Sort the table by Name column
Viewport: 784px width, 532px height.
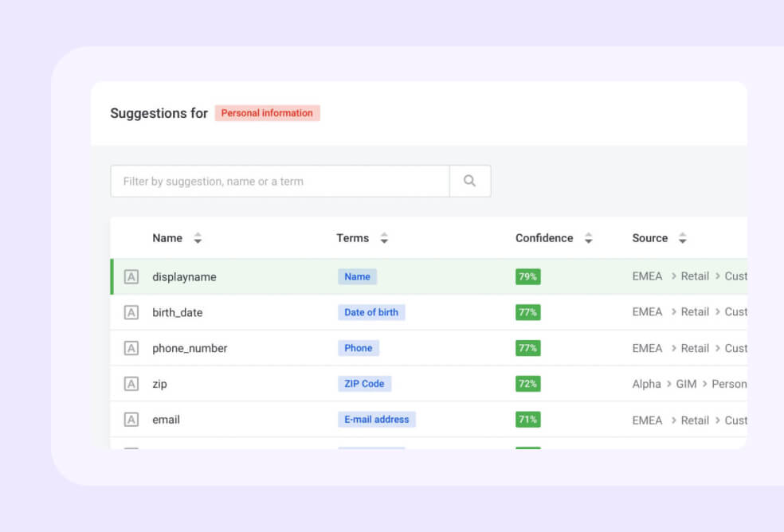(x=198, y=238)
